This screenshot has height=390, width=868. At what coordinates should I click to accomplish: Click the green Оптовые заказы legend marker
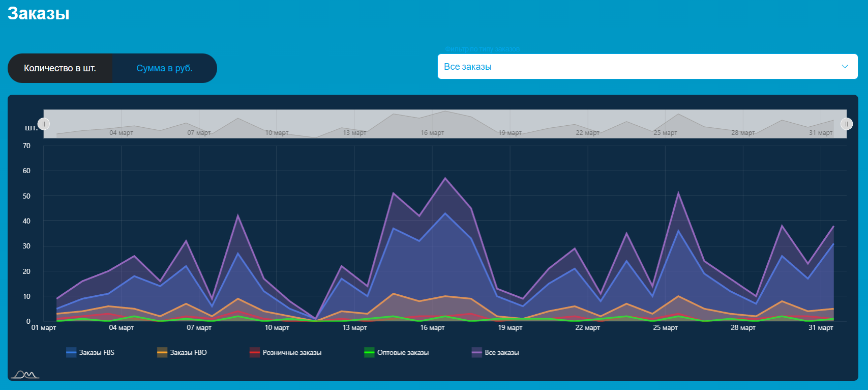pos(369,352)
